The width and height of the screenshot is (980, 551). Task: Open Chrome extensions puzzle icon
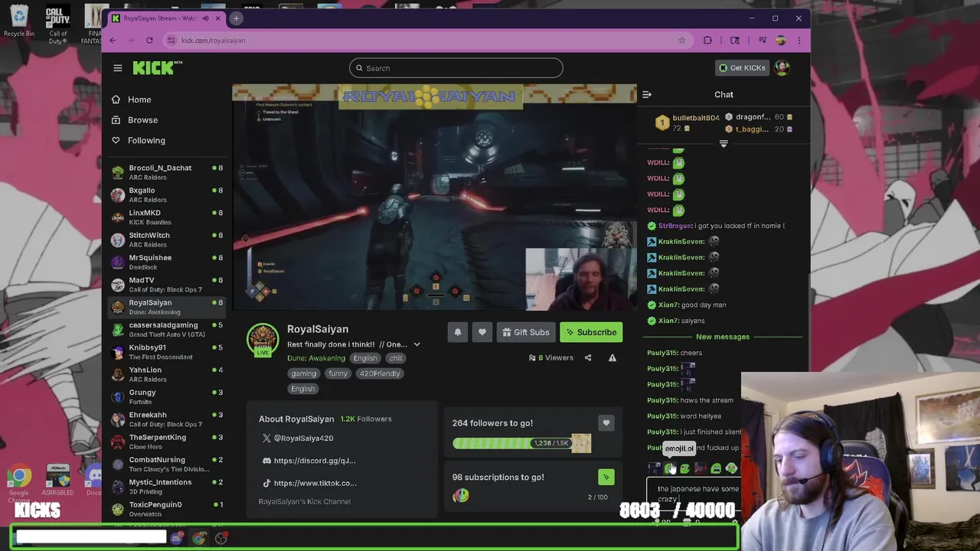(x=707, y=41)
